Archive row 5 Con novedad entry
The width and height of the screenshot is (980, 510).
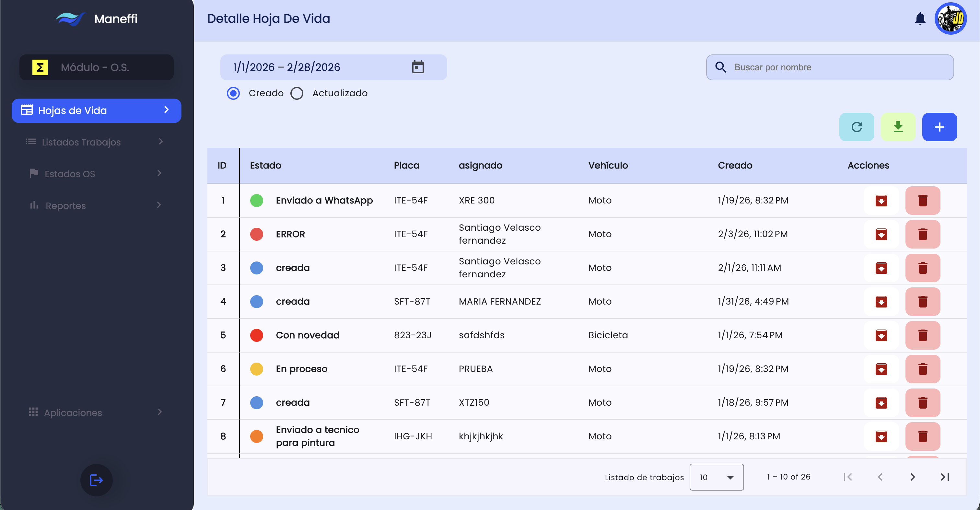point(881,335)
